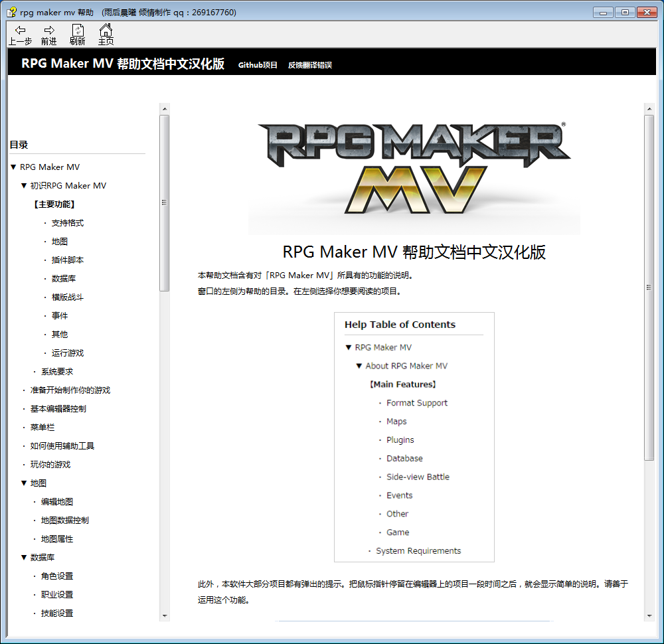Open the 技能设置 page
This screenshot has width=664, height=644.
click(x=57, y=613)
